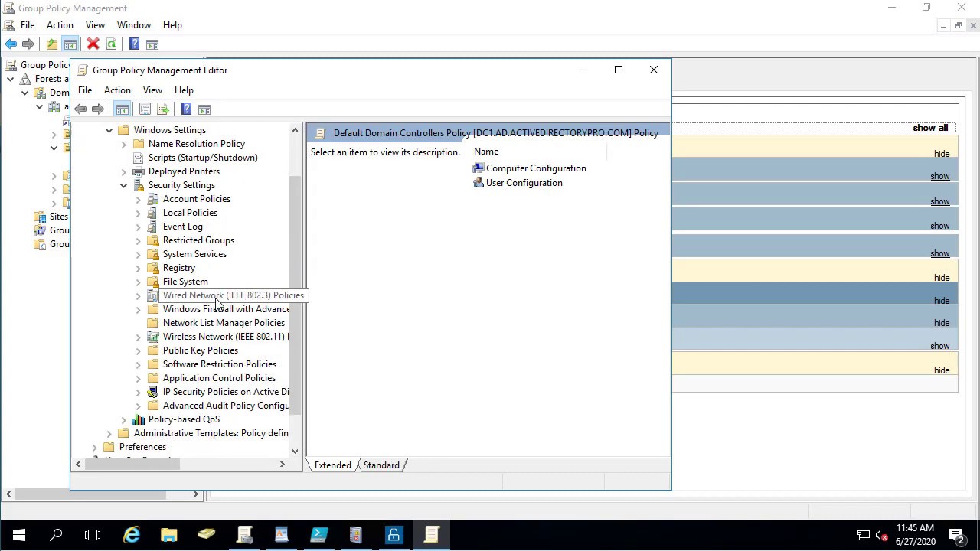Screen dimensions: 980x551
Task: Select Advanced Audit Policy Configuration item
Action: tap(225, 406)
